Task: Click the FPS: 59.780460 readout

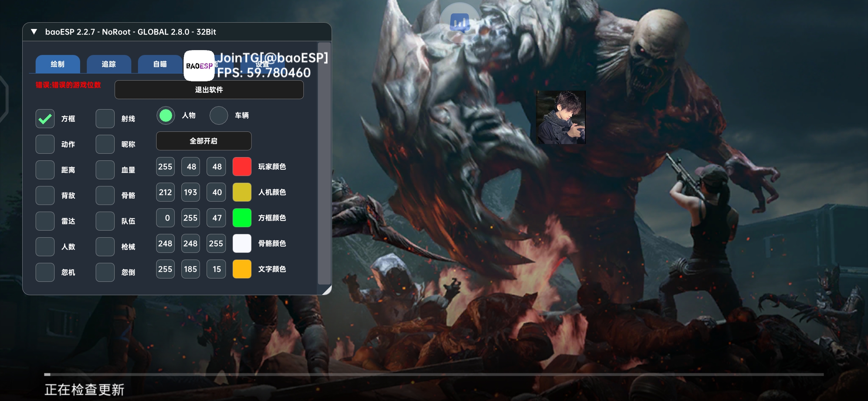Action: (264, 73)
